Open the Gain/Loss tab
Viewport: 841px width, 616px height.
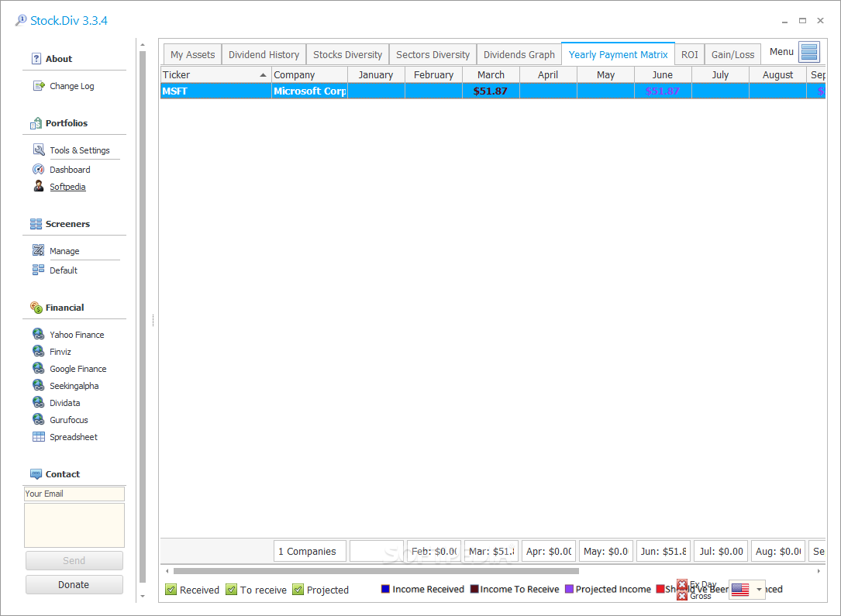point(732,55)
